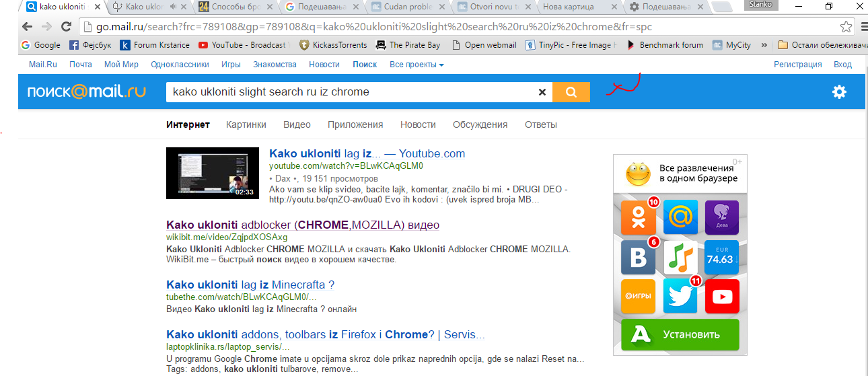The width and height of the screenshot is (868, 376).
Task: Open the Benchmark forum bookmark
Action: [665, 45]
